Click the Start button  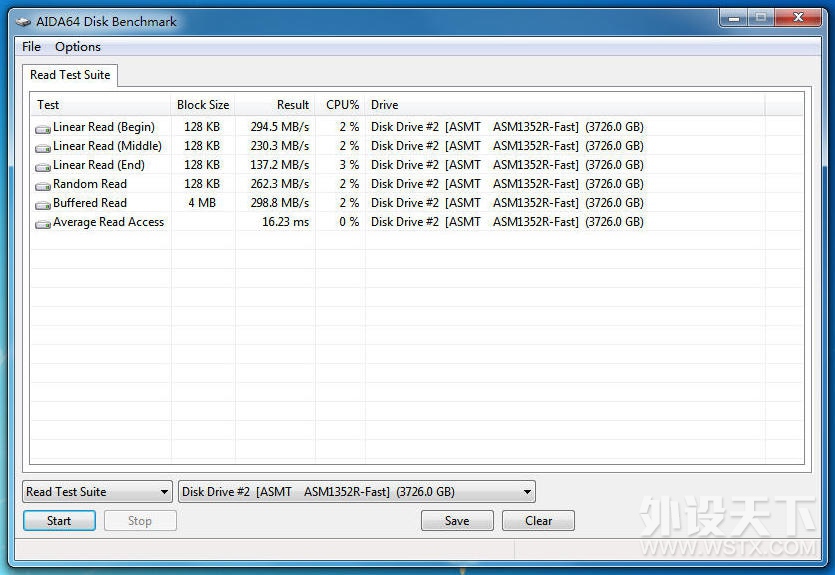[59, 521]
